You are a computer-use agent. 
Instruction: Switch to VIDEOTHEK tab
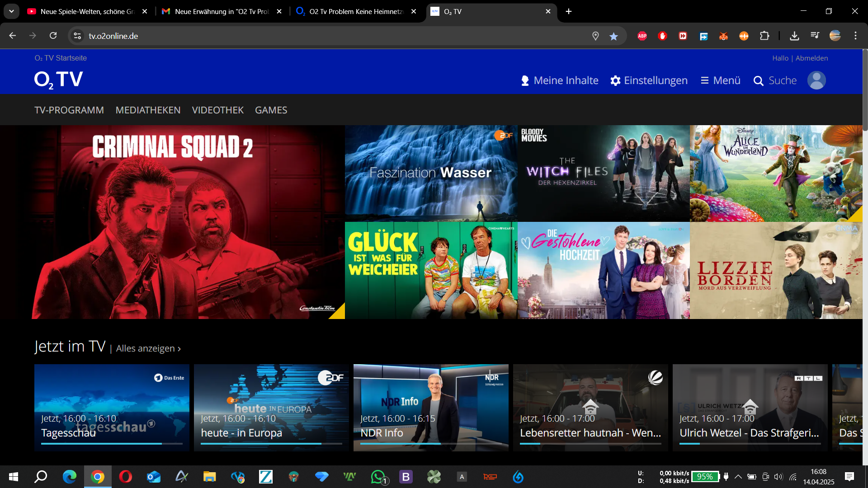pos(217,110)
